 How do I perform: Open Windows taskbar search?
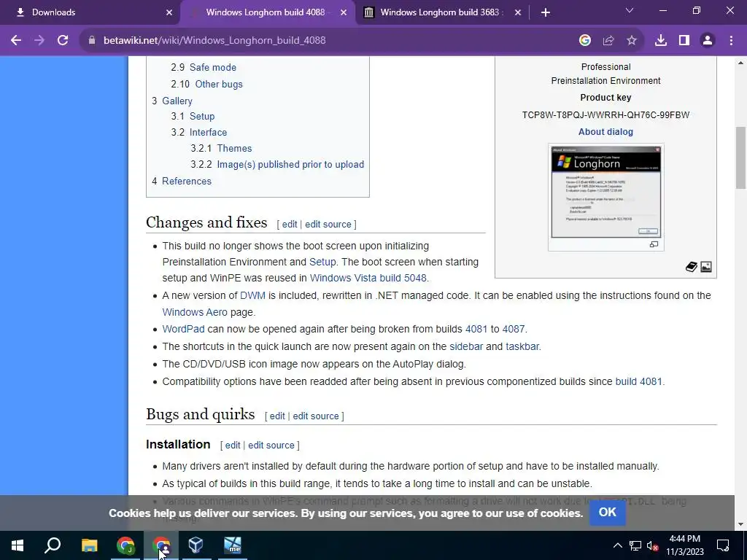[x=53, y=545]
